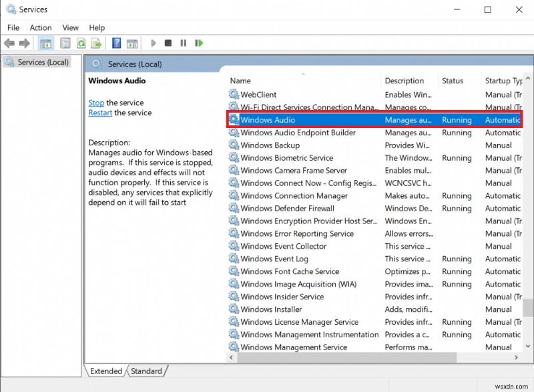This screenshot has width=534, height=392.
Task: Click the Forward navigation arrow
Action: pos(25,43)
